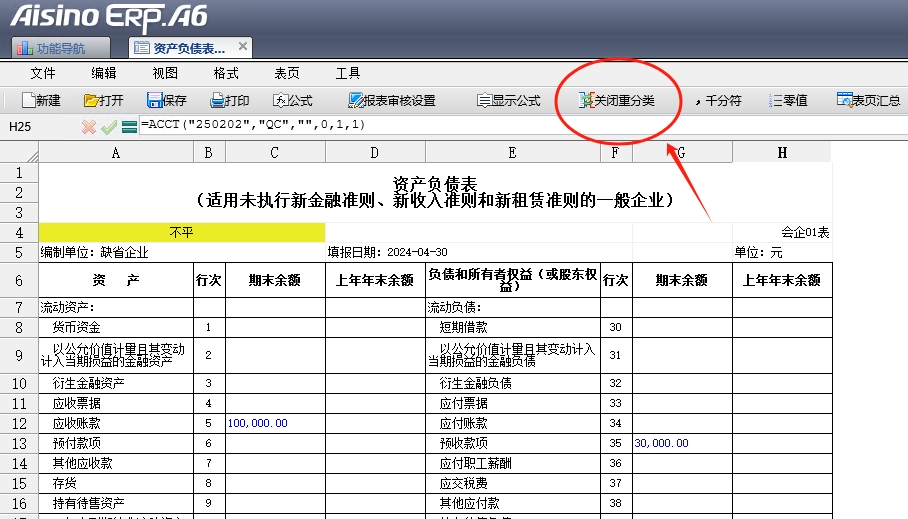The height and width of the screenshot is (519, 908).
Task: Click the 预付款项 row label
Action: [x=76, y=443]
